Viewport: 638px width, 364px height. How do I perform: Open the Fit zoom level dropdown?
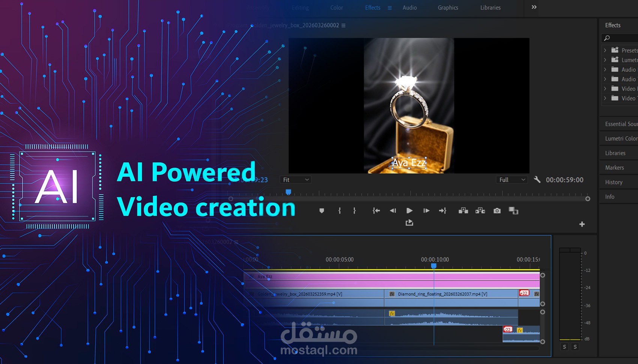[295, 180]
